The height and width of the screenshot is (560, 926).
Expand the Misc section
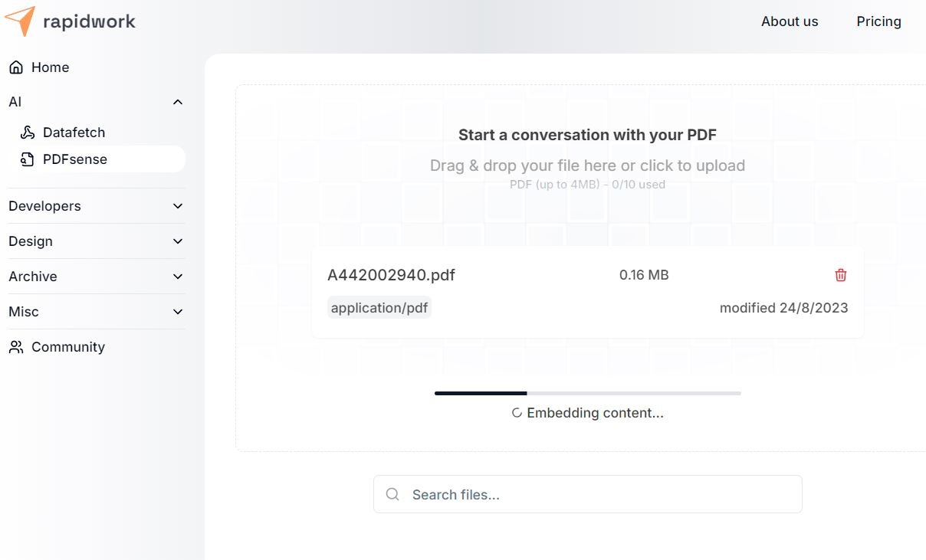(178, 312)
